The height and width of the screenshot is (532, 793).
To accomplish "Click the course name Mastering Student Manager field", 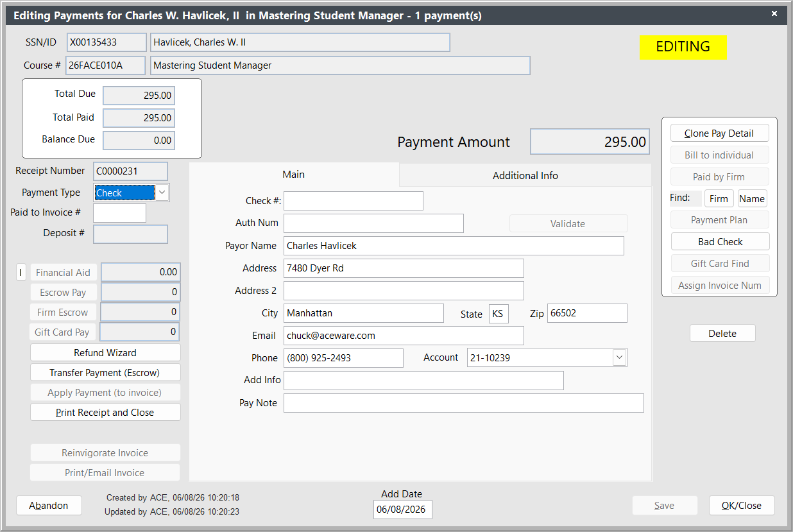I will (340, 65).
